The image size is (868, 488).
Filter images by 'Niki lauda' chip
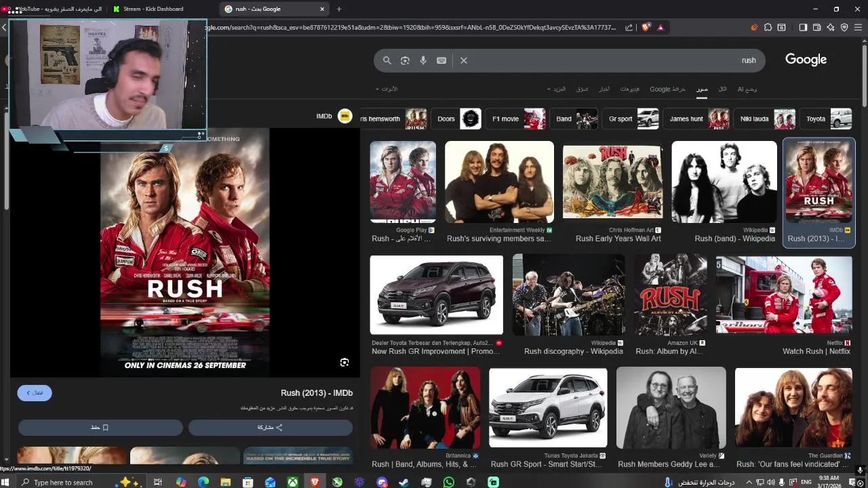point(764,119)
